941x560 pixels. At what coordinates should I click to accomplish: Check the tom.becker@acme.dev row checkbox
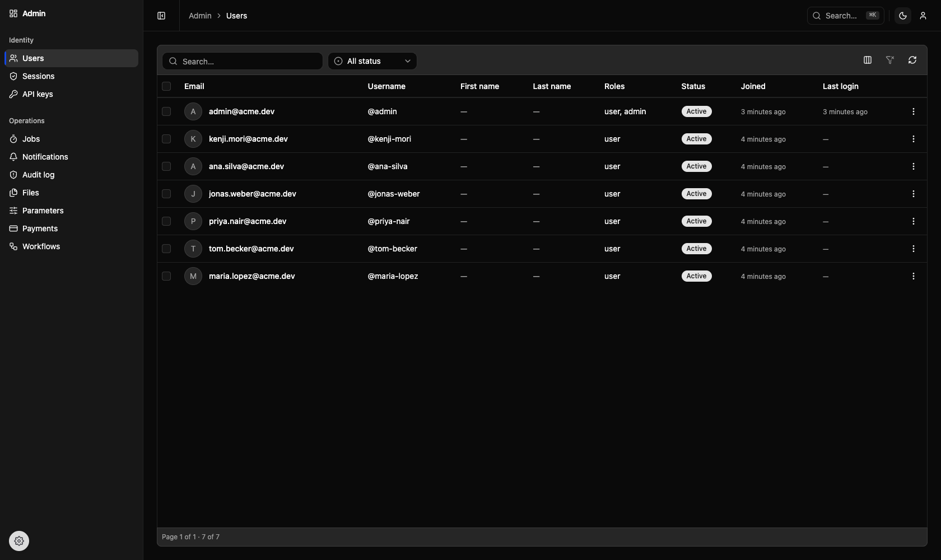click(166, 249)
